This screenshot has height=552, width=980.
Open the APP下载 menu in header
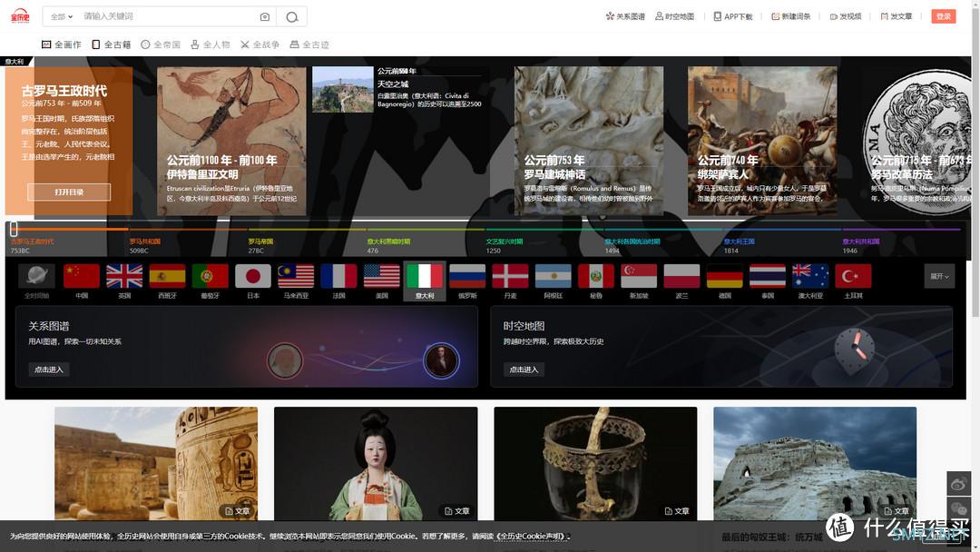733,16
